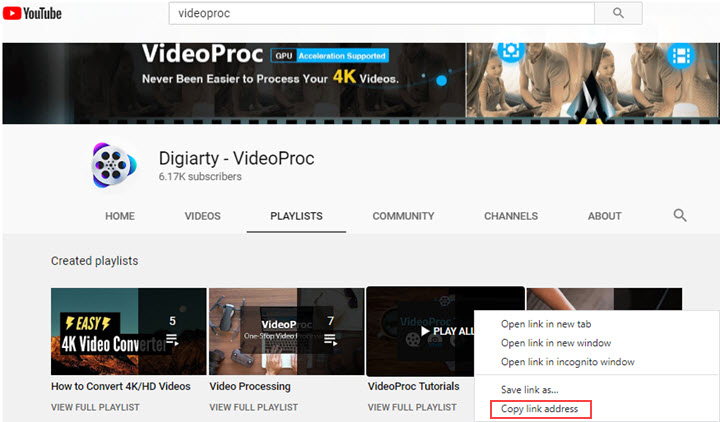
Task: Click Play All on VideoProc Tutorials thumbnail
Action: (x=448, y=331)
